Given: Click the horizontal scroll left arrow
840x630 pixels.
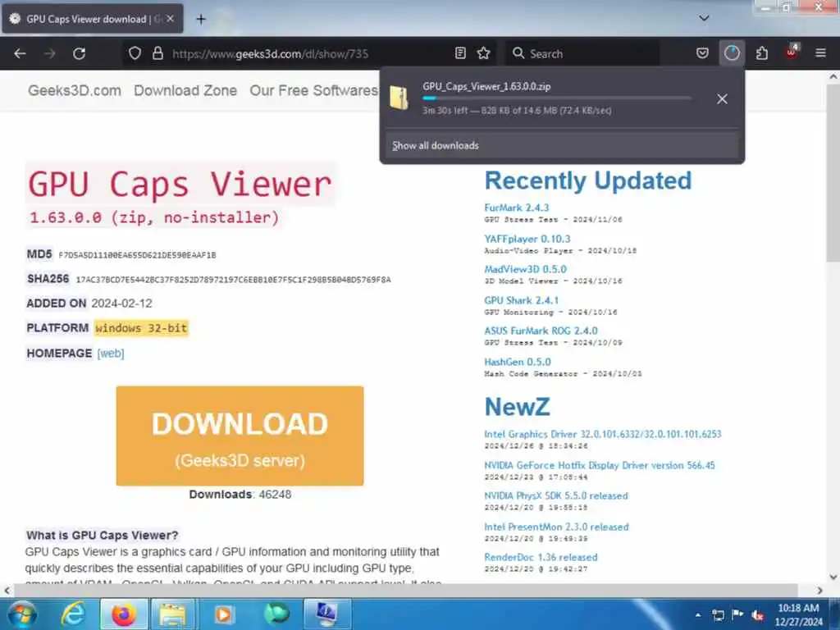Looking at the screenshot, I should (x=7, y=591).
